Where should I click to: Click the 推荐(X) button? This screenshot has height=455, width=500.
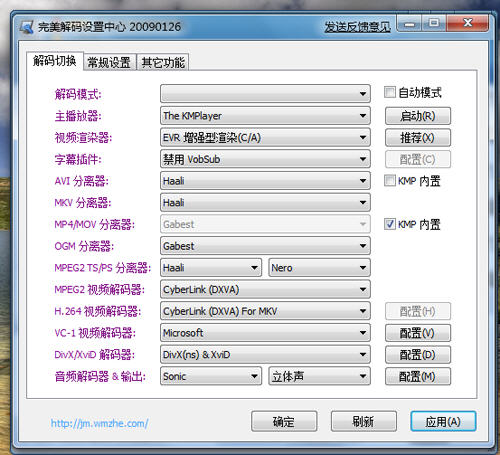418,138
